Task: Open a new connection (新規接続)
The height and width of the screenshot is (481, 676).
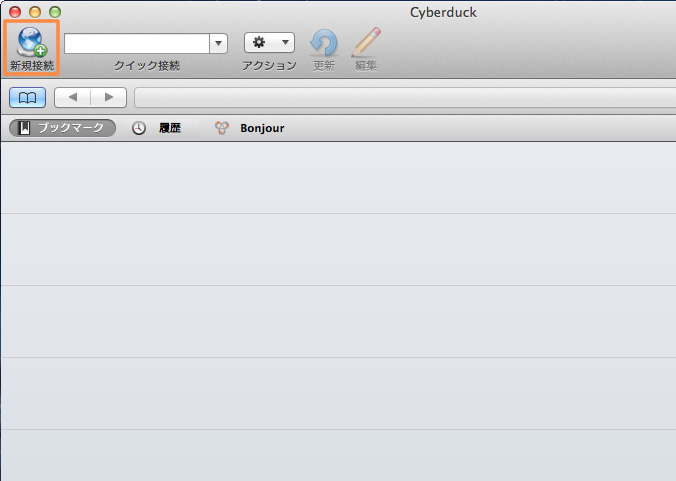Action: coord(31,45)
